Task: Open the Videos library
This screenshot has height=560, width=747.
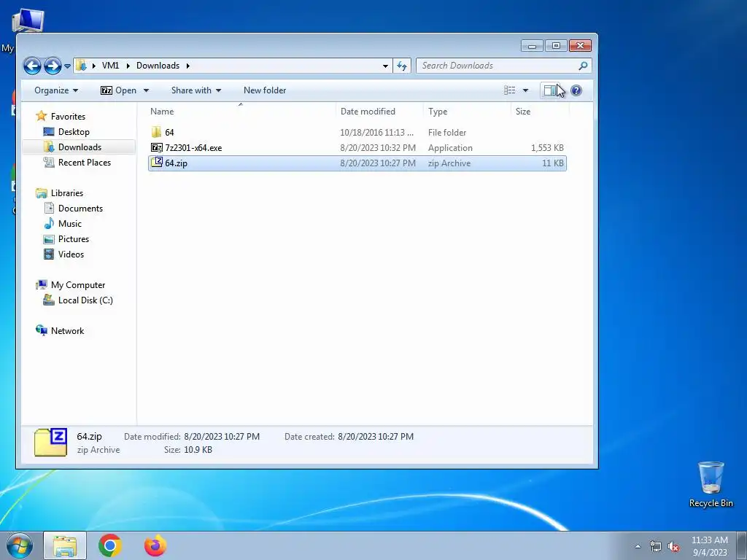Action: [x=71, y=254]
